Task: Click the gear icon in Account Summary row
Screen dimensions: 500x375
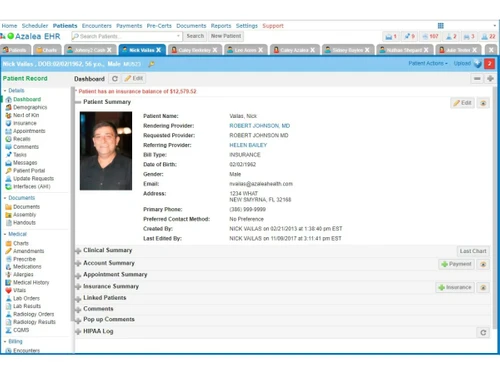Action: 483,264
